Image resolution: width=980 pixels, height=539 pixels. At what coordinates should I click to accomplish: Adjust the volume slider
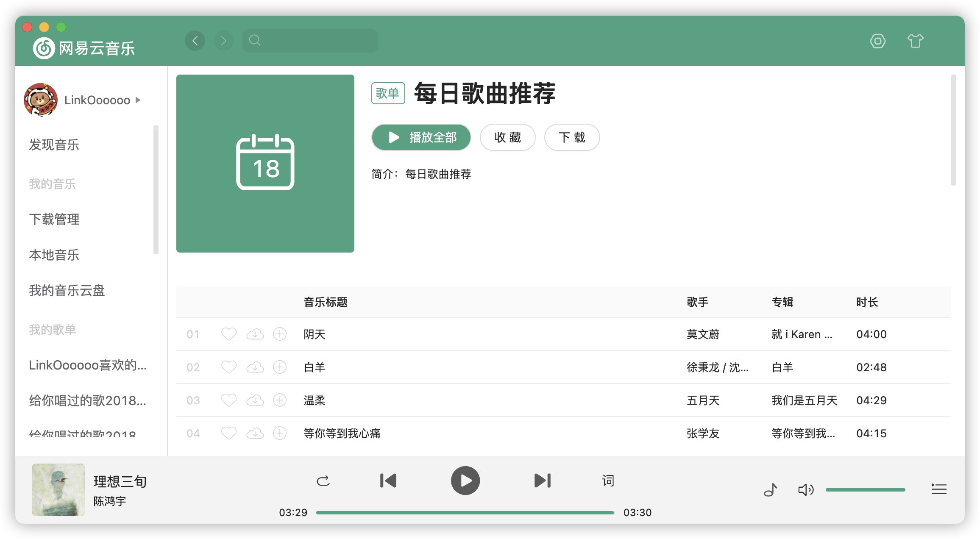tap(866, 490)
